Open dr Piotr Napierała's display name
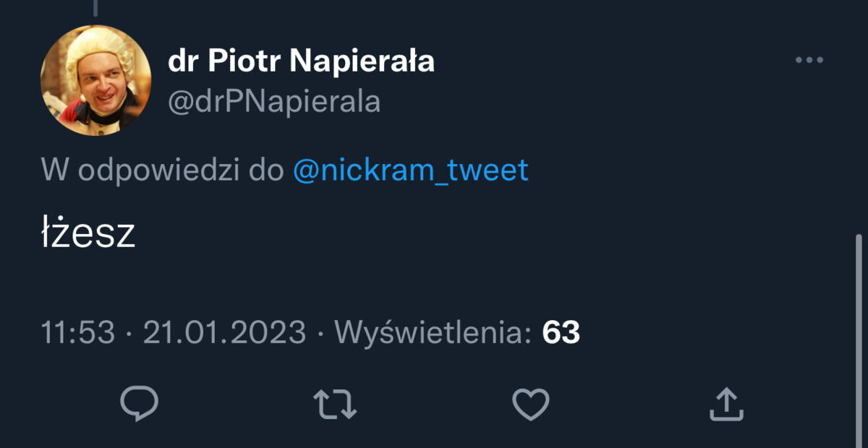The height and width of the screenshot is (448, 868). click(301, 62)
